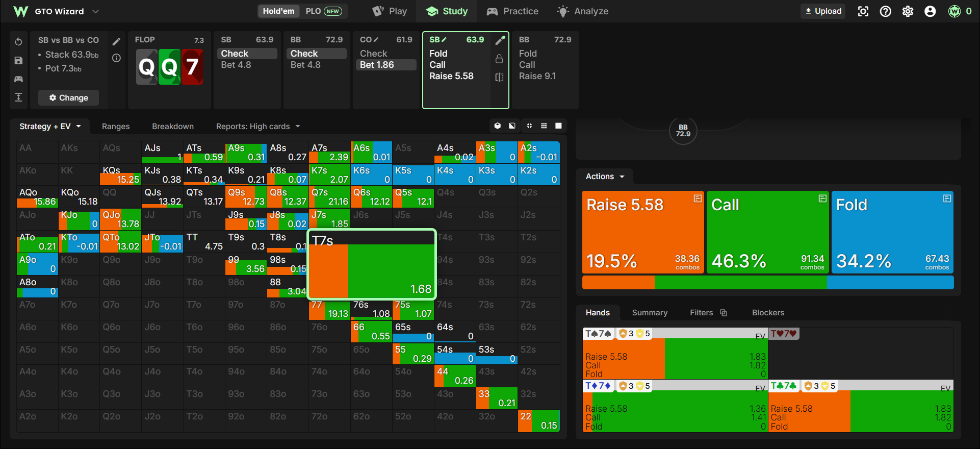Select Raise 9.1 in BB action card
This screenshot has width=980, height=449.
tap(537, 76)
